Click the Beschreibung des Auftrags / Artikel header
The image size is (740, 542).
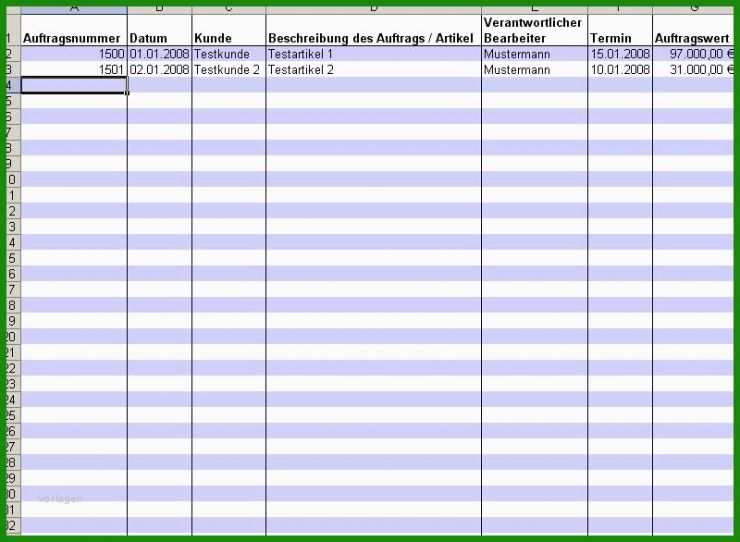click(x=374, y=30)
